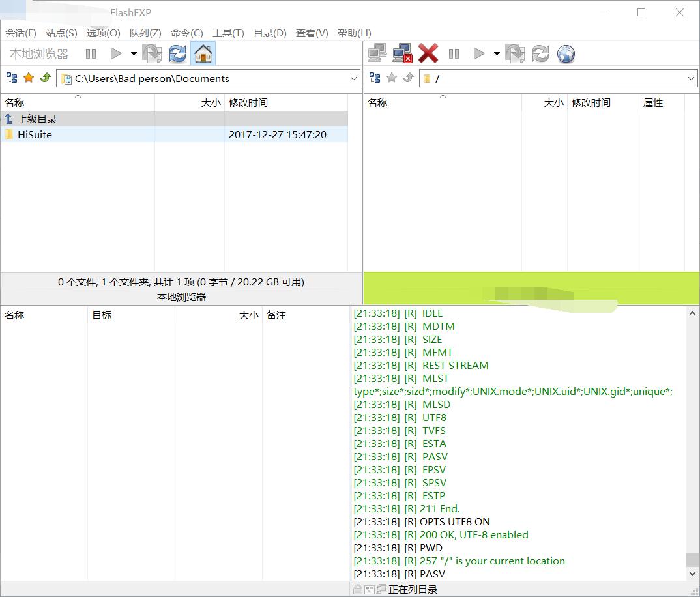Sort remote files by 属性 column
This screenshot has width=700, height=597.
662,103
